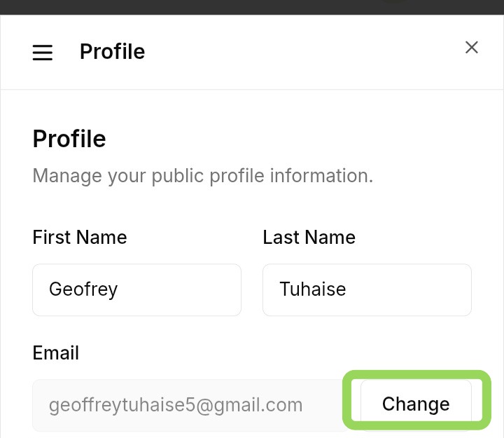Click the "Email" field label
Image resolution: width=504 pixels, height=438 pixels.
tap(56, 353)
